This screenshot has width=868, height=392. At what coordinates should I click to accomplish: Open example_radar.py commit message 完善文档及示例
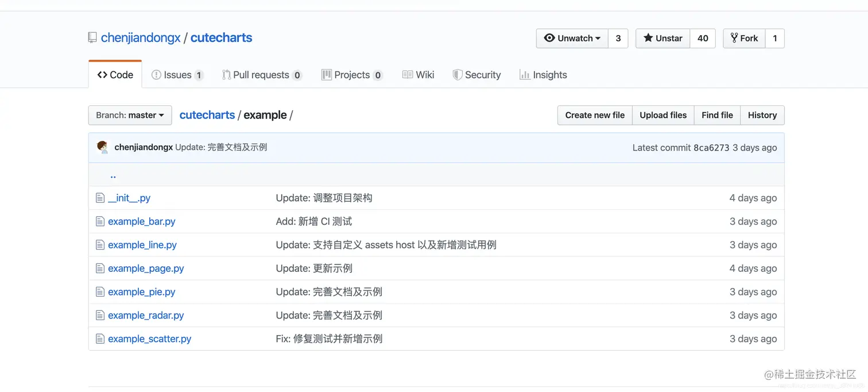tap(329, 316)
